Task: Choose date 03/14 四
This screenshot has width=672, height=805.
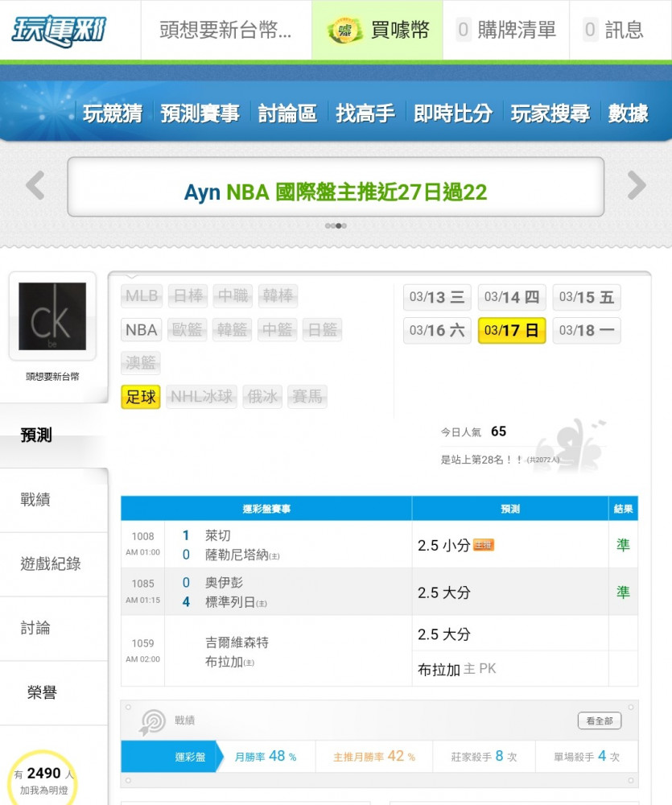Action: tap(512, 297)
